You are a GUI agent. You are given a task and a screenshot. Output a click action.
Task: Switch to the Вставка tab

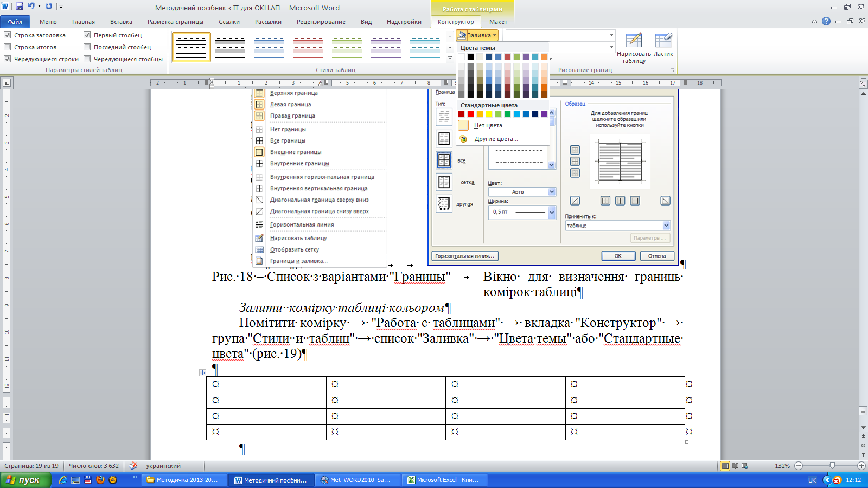pyautogui.click(x=121, y=22)
